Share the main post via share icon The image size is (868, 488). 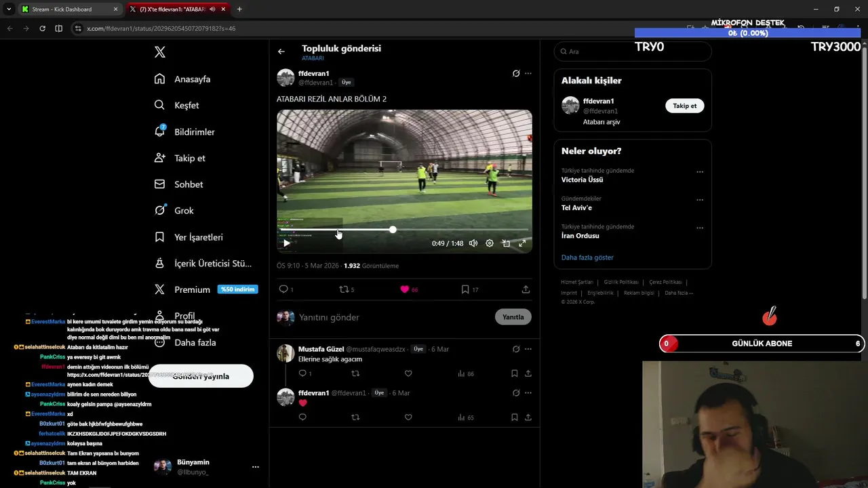tap(526, 289)
